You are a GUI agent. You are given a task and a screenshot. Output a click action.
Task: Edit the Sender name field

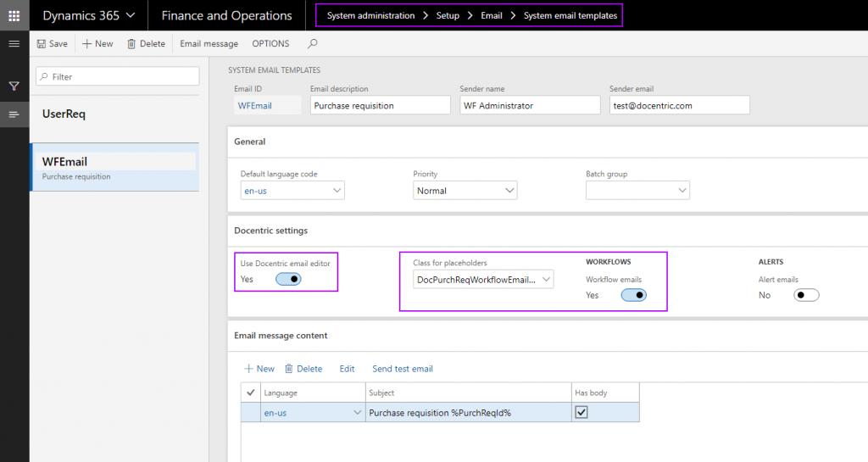pyautogui.click(x=530, y=105)
